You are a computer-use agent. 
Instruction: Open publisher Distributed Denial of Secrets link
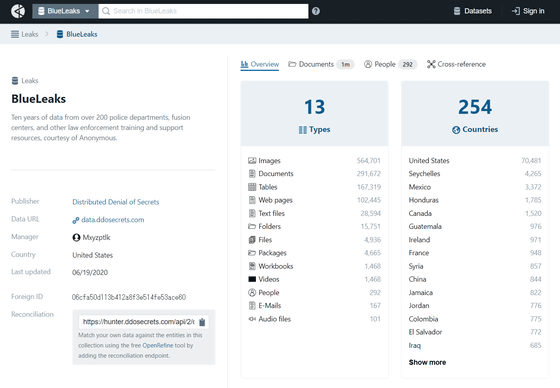click(116, 202)
